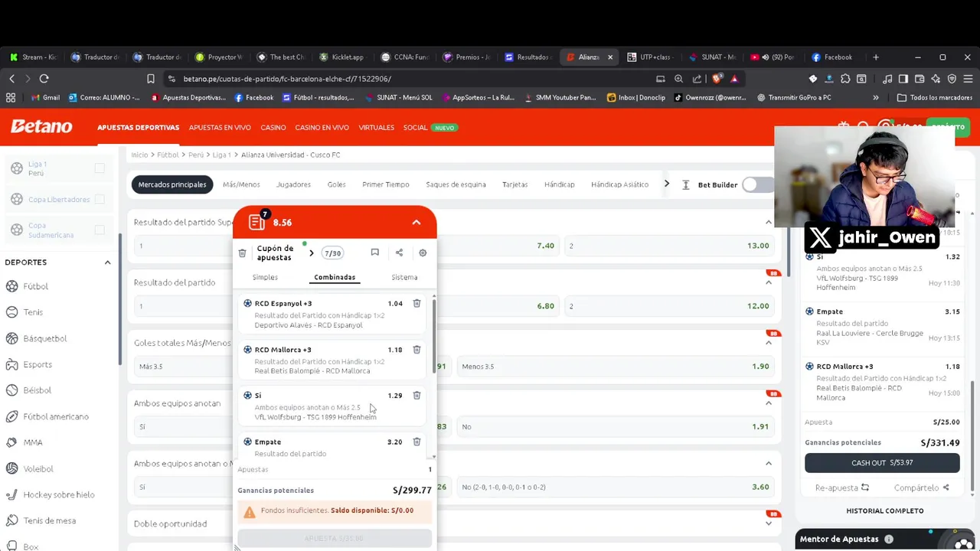Open the Jugadores market tab

293,184
